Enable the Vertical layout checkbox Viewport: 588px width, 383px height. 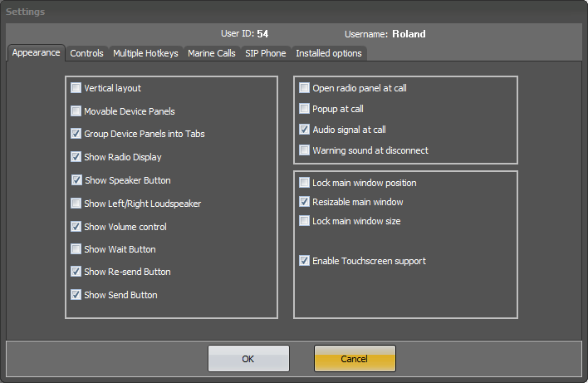76,88
